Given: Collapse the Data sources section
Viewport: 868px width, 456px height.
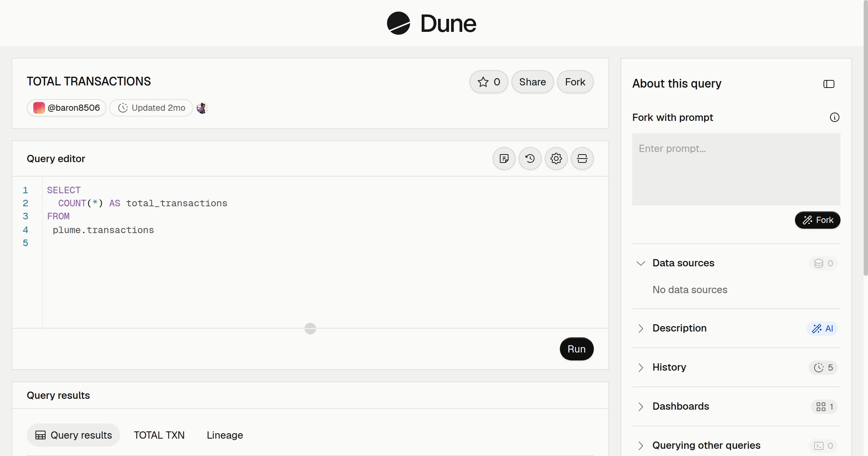Looking at the screenshot, I should (641, 263).
